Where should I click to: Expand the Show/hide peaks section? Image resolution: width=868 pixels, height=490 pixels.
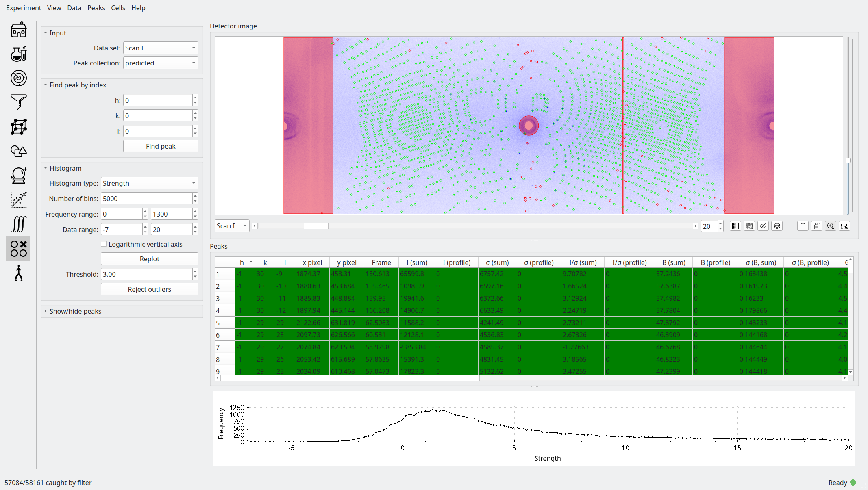75,311
